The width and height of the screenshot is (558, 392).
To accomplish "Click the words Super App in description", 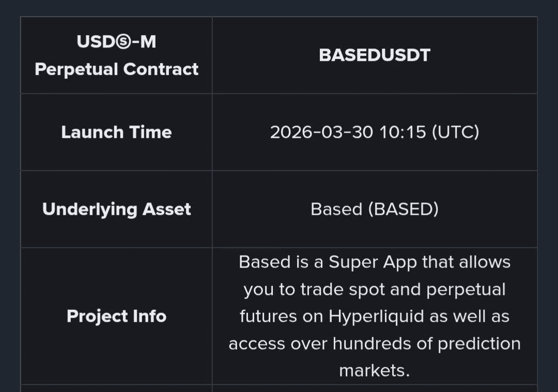I will (x=373, y=262).
